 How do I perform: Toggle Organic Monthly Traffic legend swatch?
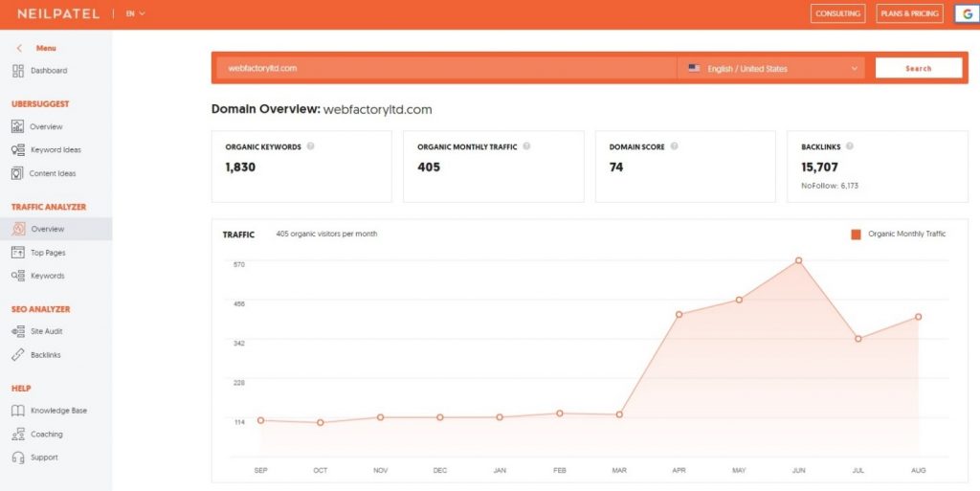point(856,234)
